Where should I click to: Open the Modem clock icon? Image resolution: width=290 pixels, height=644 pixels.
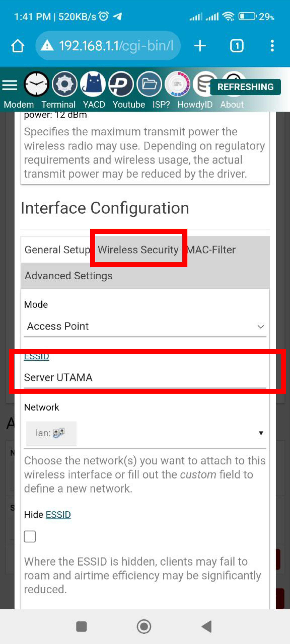click(x=36, y=84)
